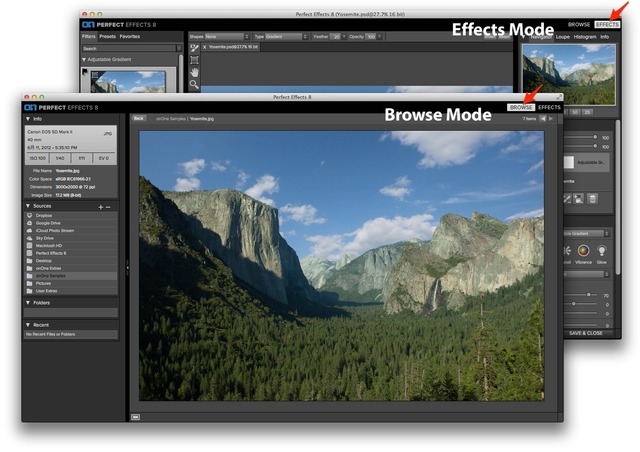Click the trash delete layer icon
640x452 pixels.
coord(592,199)
